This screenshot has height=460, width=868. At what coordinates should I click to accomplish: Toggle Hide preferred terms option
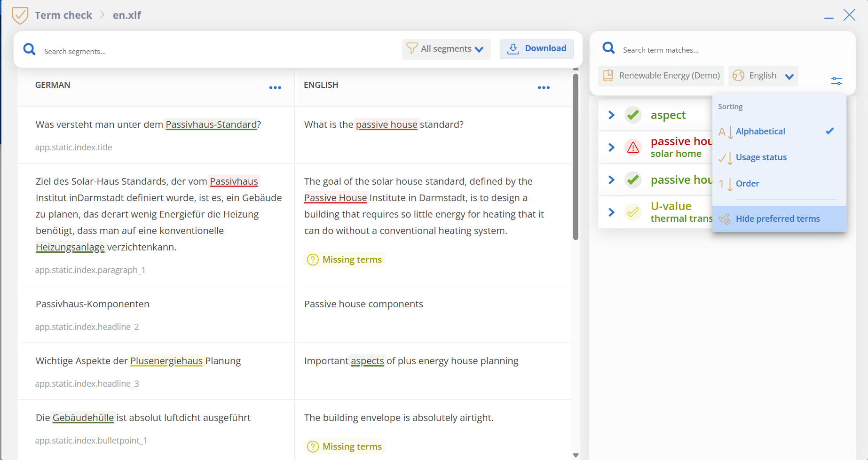(779, 219)
